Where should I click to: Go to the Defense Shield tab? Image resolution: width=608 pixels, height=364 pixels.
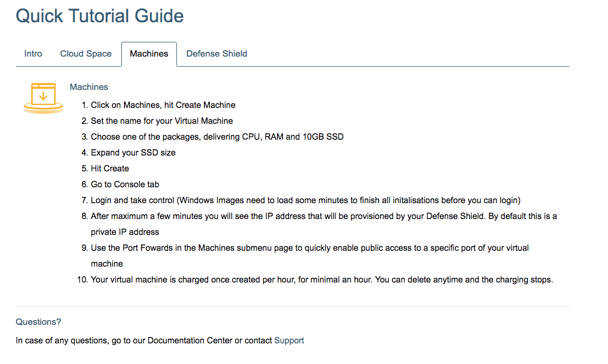[x=217, y=54]
